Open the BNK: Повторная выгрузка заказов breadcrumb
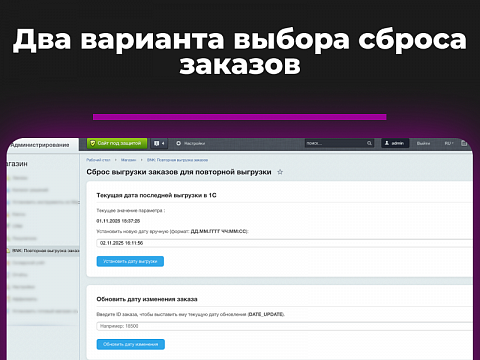The width and height of the screenshot is (480, 360). click(177, 160)
